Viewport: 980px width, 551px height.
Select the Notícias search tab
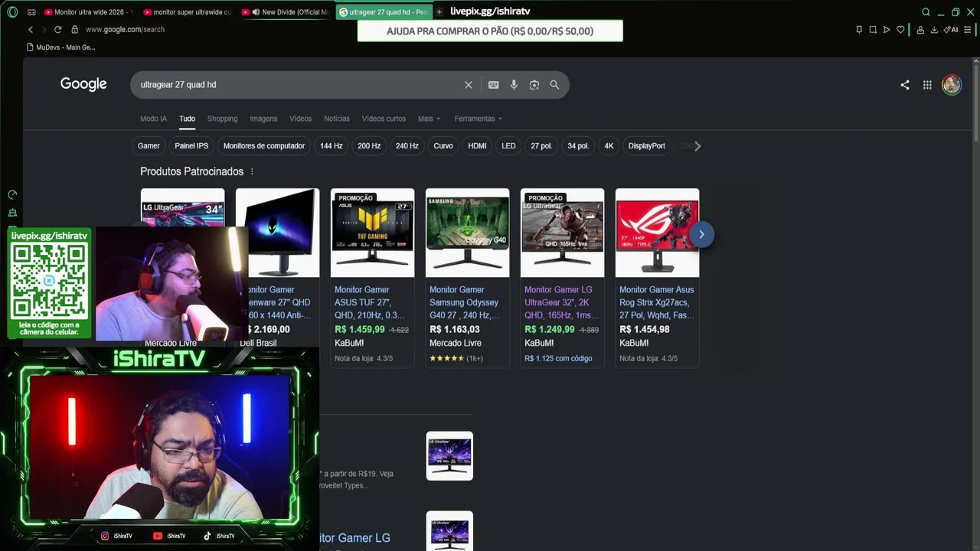point(337,119)
